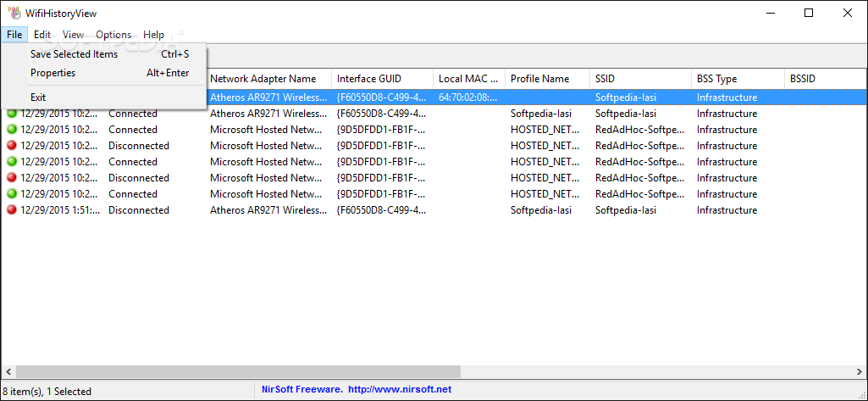Click "Softpedia-Iasi" Profile Name in the 1:51 row
Image resolution: width=868 pixels, height=401 pixels.
pyautogui.click(x=541, y=210)
